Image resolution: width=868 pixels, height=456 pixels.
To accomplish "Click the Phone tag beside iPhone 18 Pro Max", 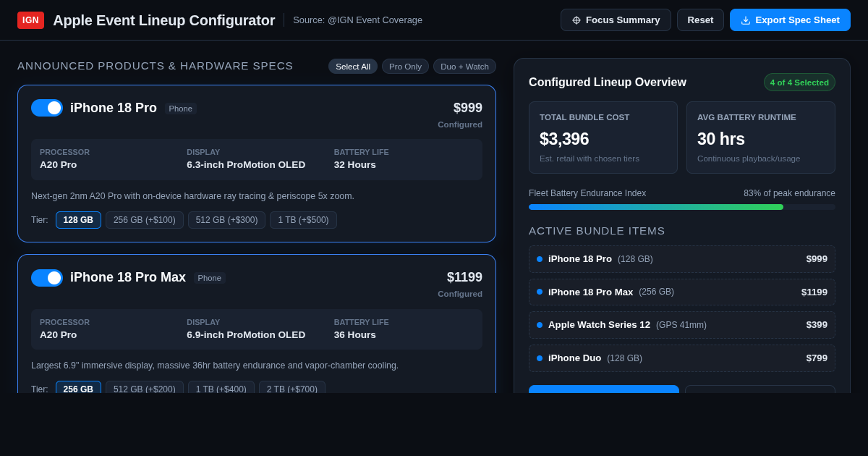I will (x=210, y=278).
